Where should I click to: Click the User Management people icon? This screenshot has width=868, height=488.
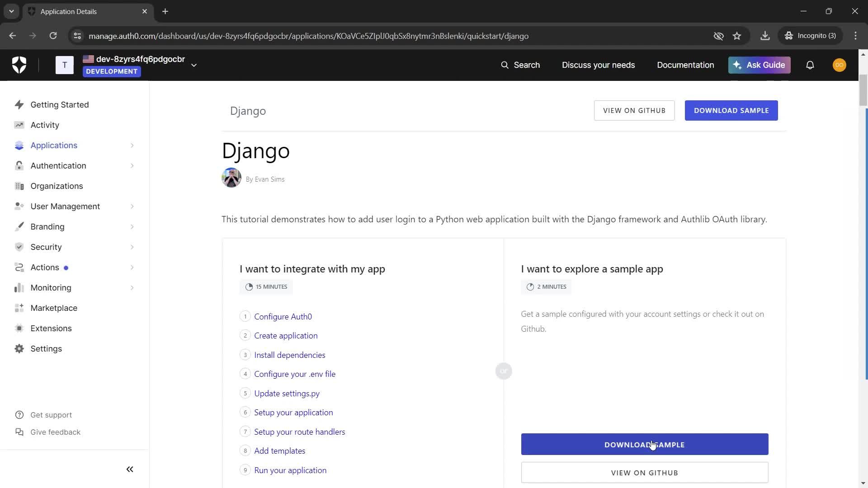coord(19,206)
